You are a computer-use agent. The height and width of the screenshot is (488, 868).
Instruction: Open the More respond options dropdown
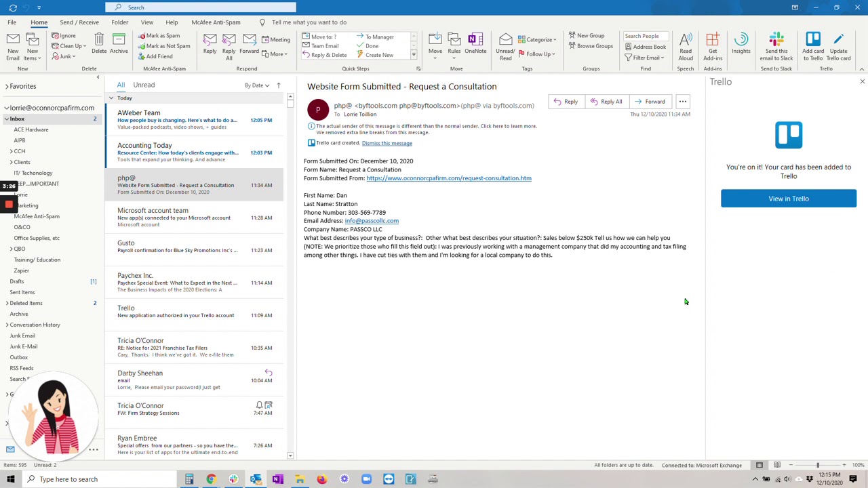(x=275, y=54)
